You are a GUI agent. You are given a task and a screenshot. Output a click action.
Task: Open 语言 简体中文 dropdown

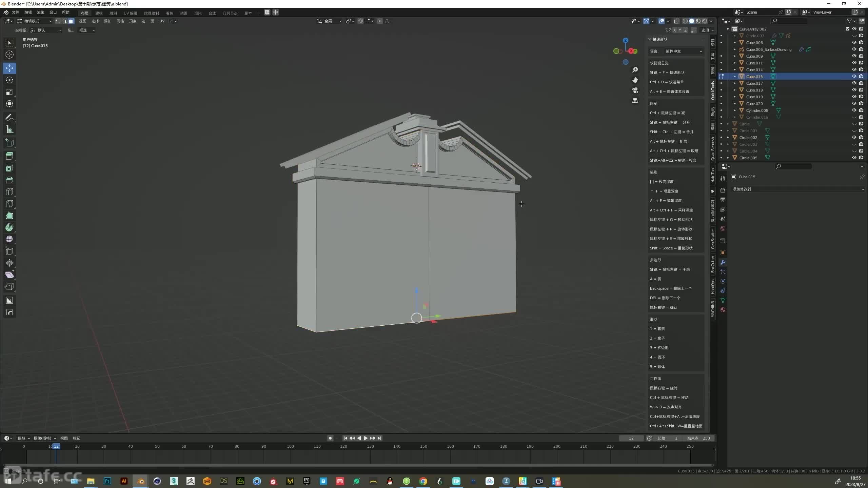pyautogui.click(x=683, y=51)
